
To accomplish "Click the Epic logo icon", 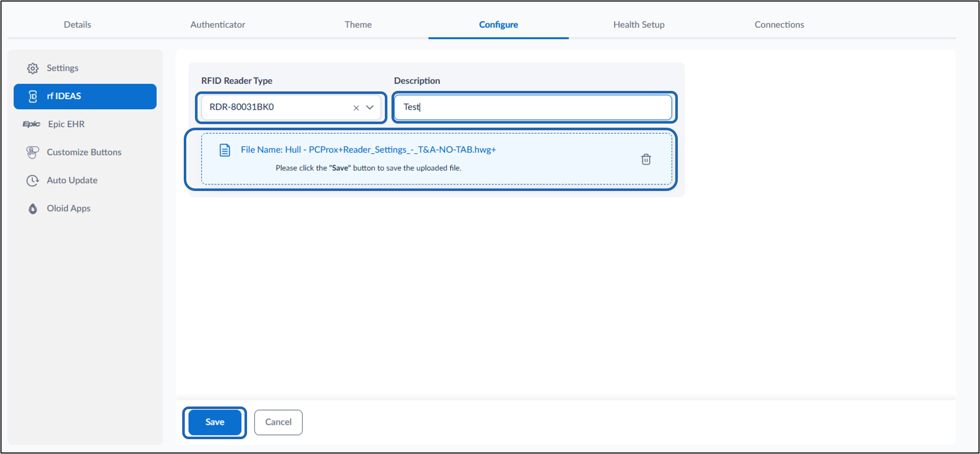I will click(31, 124).
